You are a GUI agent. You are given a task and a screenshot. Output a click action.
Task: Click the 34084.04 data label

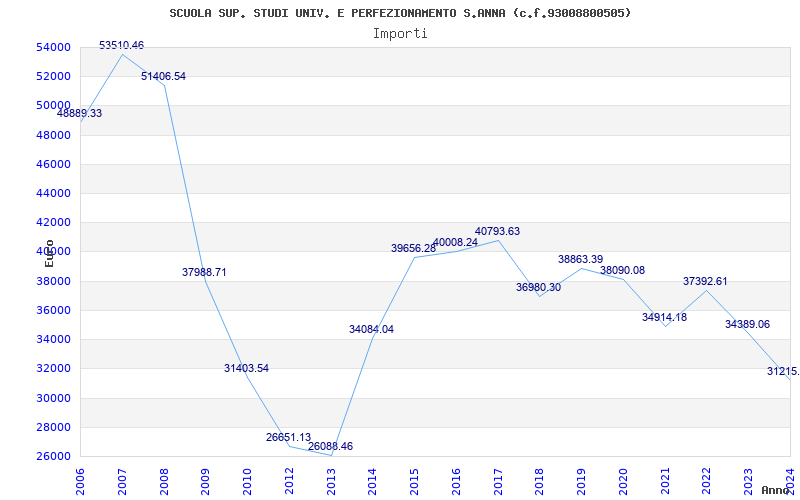371,330
